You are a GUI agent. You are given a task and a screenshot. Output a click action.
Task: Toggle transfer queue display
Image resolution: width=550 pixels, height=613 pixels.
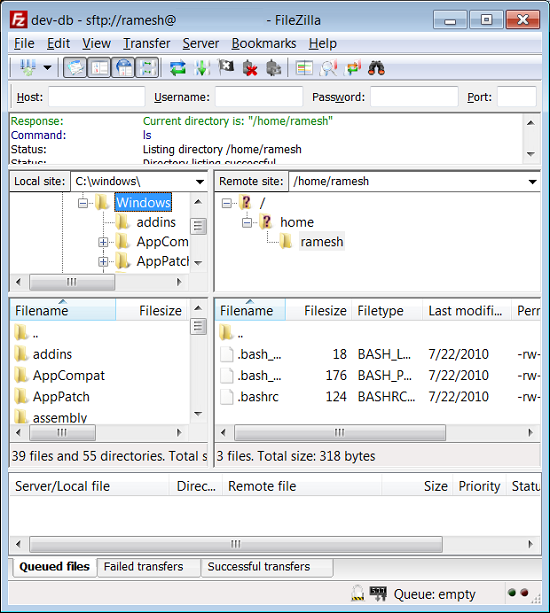point(147,68)
